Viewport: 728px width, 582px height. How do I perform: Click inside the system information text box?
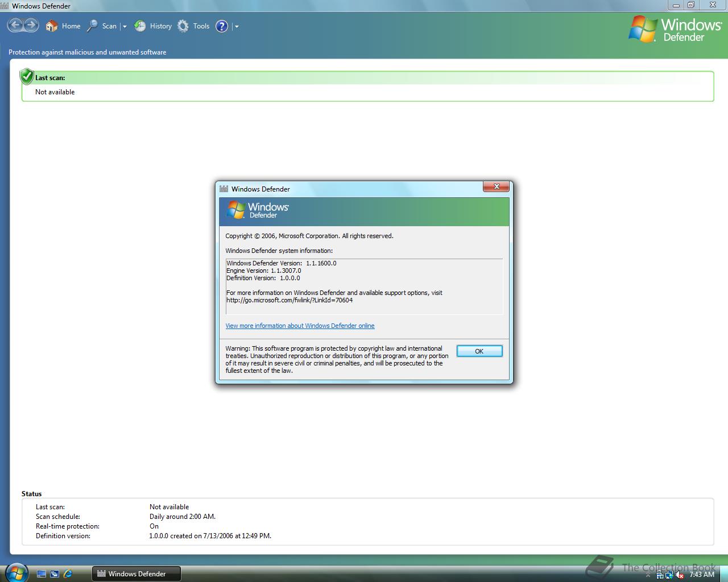(x=364, y=286)
